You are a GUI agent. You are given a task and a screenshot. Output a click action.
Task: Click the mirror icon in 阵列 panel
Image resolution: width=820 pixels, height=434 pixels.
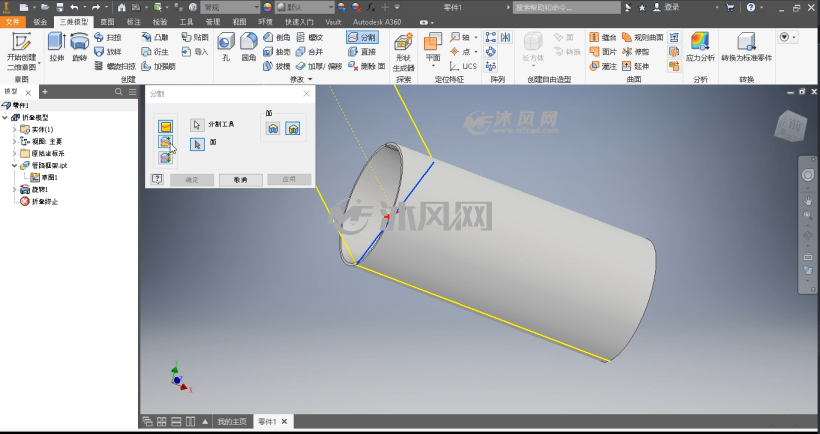506,37
